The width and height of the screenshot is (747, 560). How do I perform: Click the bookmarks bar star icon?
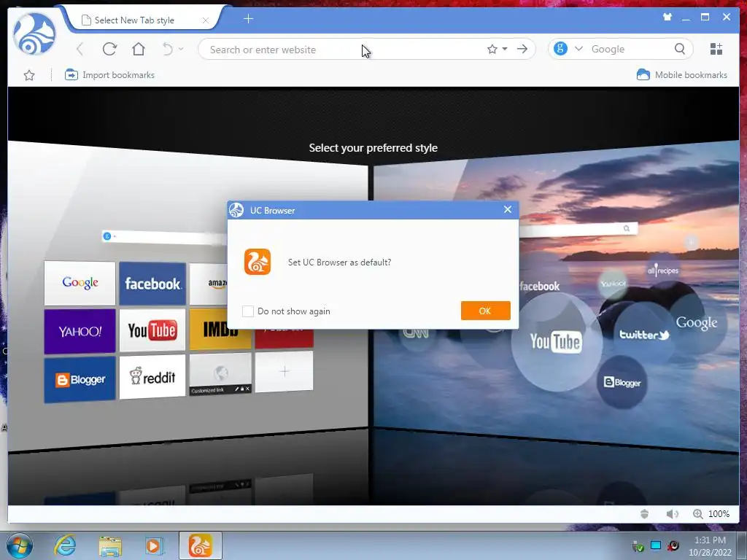(29, 75)
